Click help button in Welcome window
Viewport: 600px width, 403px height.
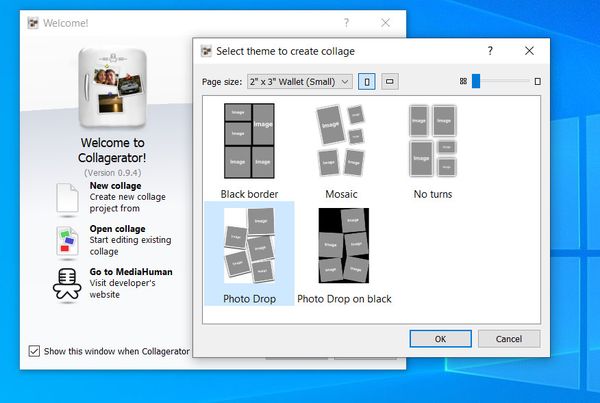coord(346,23)
